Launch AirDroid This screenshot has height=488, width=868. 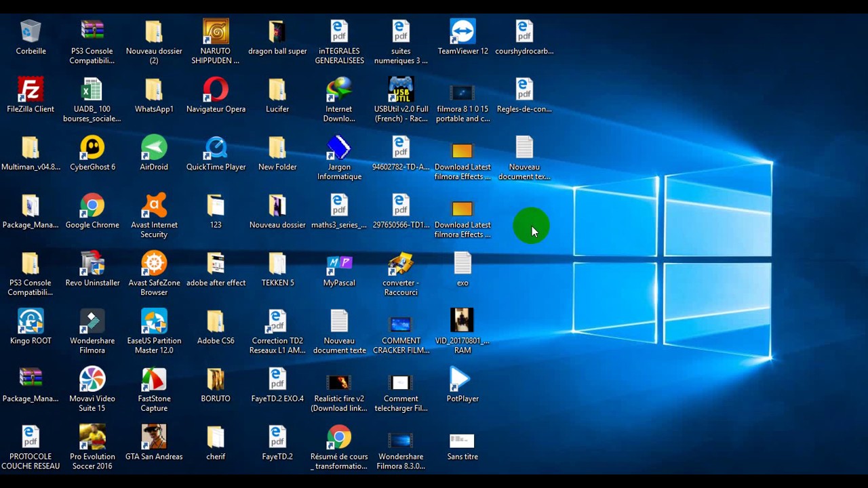(x=154, y=148)
